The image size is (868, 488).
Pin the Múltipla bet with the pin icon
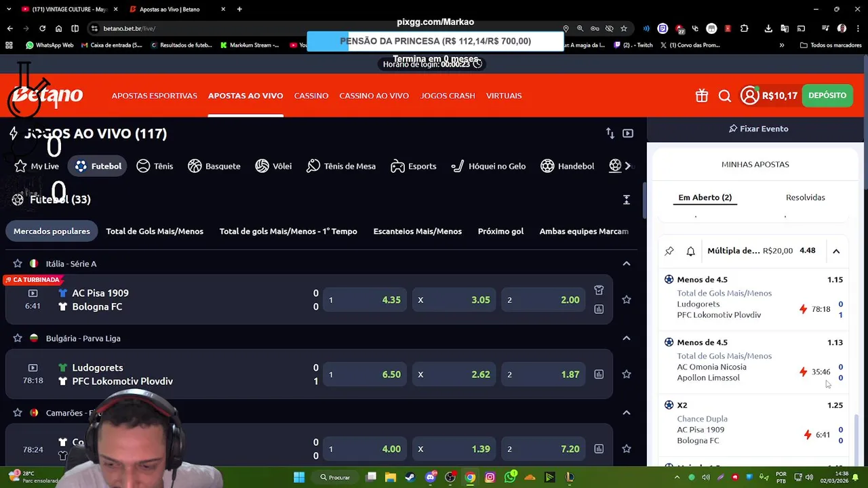(669, 251)
